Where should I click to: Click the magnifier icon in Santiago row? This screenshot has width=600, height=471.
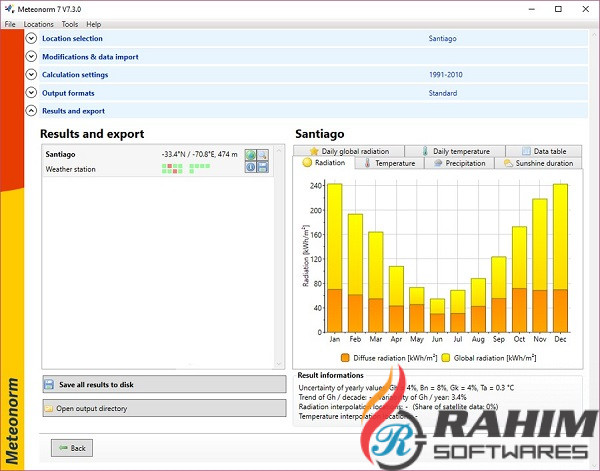pyautogui.click(x=263, y=155)
